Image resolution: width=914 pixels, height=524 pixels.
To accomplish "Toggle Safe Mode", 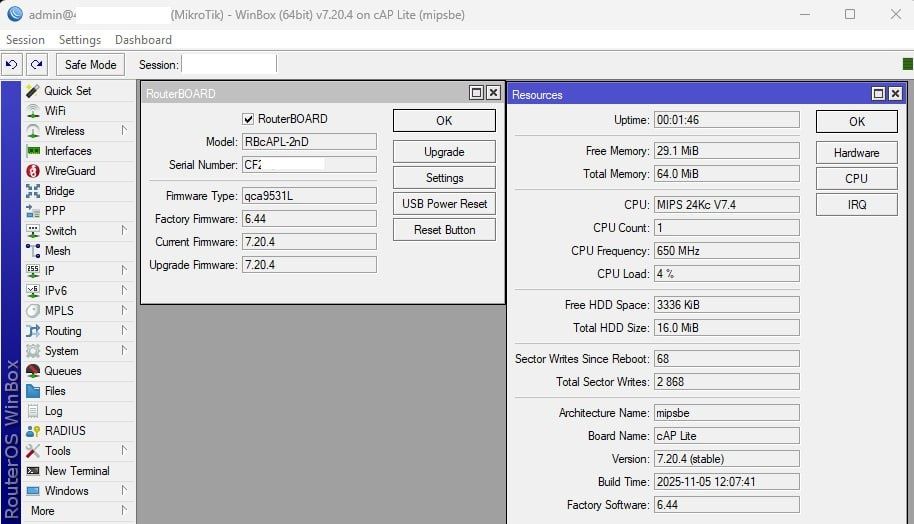I will pos(90,65).
